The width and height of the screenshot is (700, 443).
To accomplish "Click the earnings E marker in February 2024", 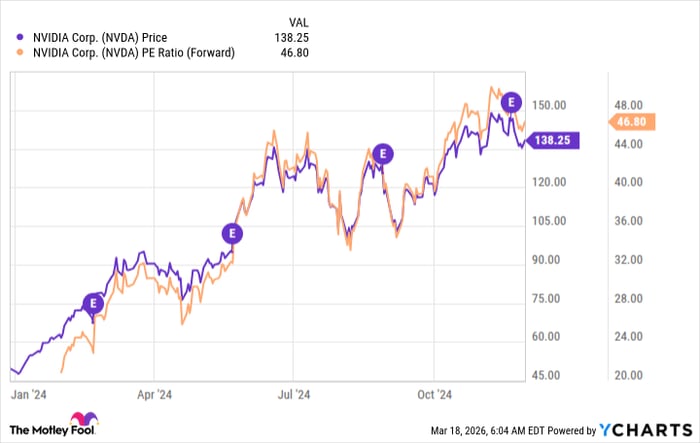I will [95, 301].
